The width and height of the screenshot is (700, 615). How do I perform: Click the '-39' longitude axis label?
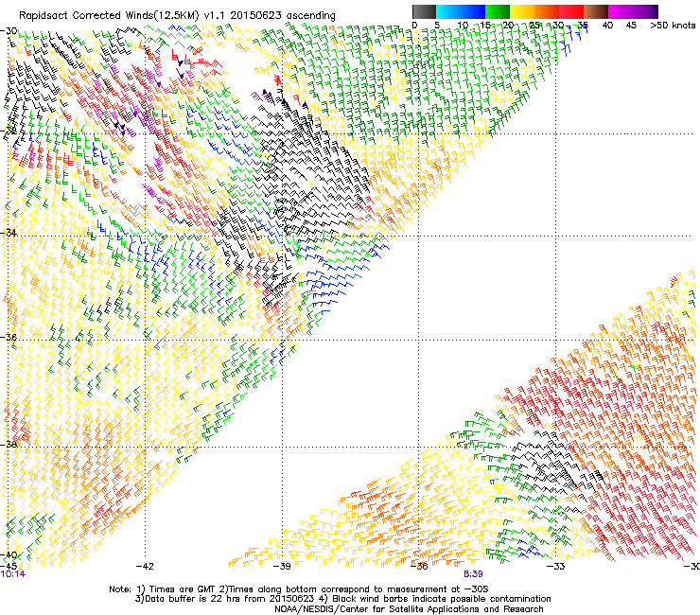point(282,567)
